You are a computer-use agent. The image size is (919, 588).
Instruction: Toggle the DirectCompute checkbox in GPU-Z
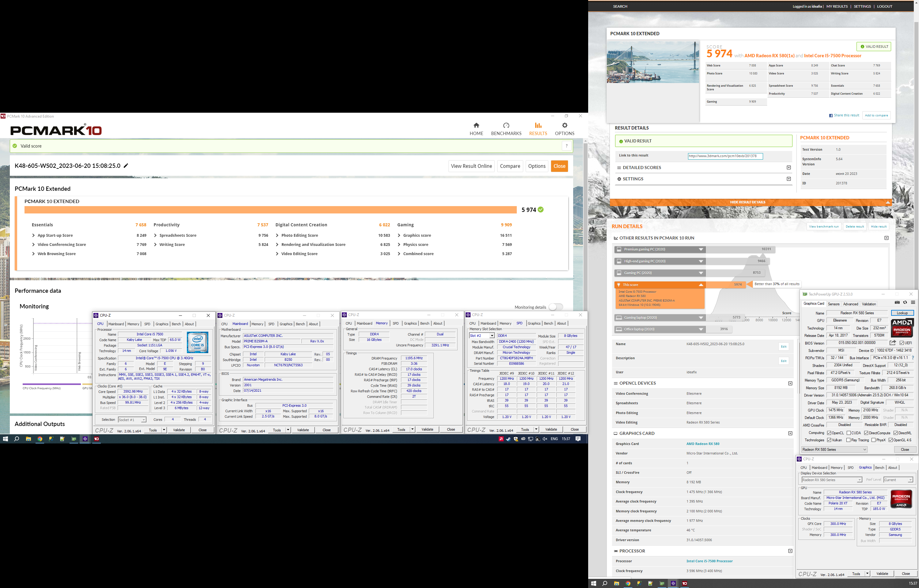tap(866, 433)
